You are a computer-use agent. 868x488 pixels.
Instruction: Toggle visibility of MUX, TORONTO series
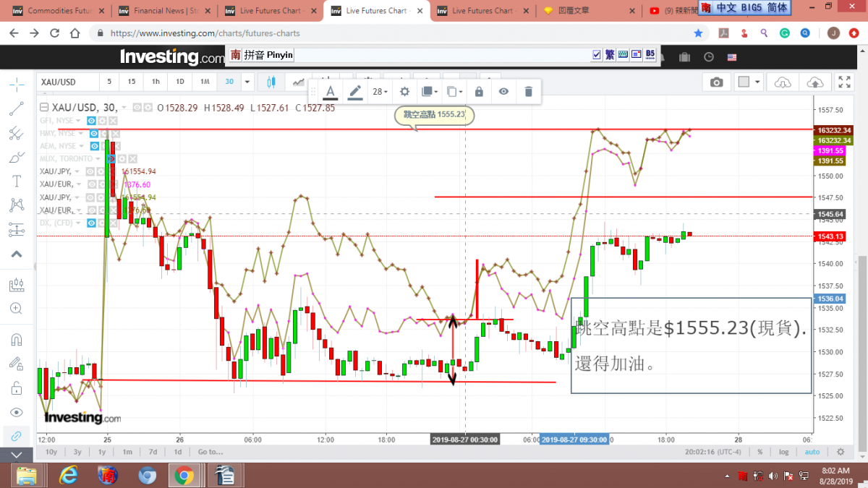tap(111, 158)
